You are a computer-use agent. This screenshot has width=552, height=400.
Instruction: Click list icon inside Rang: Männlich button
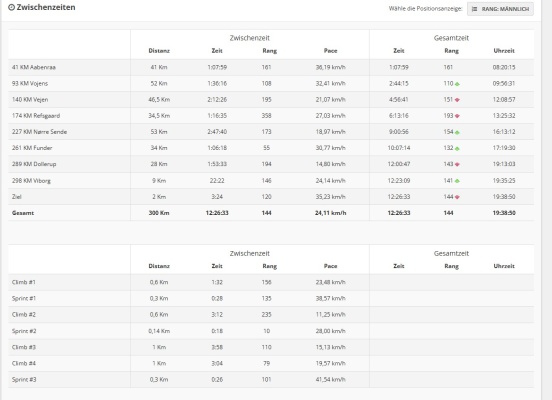tap(475, 9)
